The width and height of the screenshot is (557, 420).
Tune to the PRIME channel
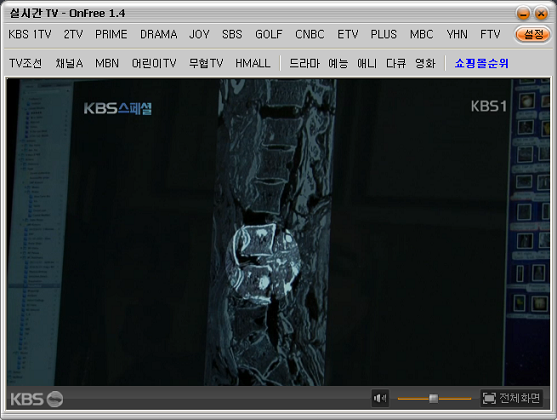(111, 34)
